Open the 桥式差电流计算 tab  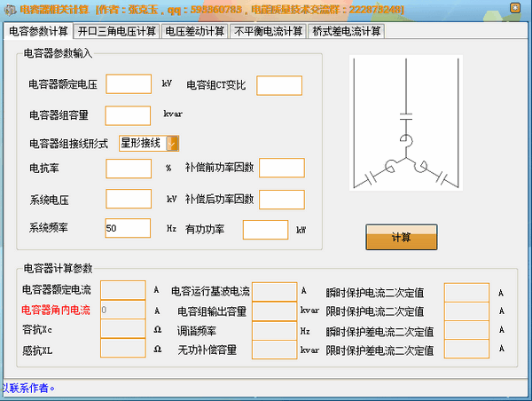coord(346,31)
